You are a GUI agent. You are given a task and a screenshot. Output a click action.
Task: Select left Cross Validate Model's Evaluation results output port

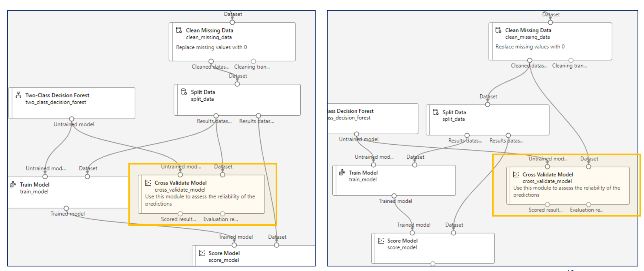pos(222,214)
